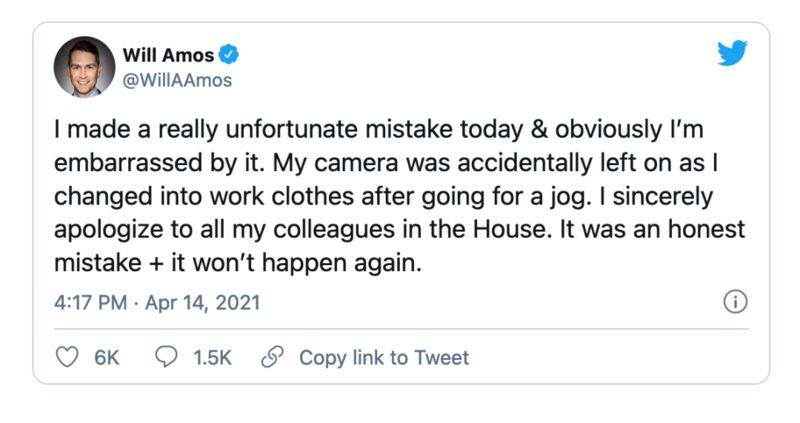Like the tweet with the heart icon
The height and width of the screenshot is (423, 800).
(x=67, y=357)
